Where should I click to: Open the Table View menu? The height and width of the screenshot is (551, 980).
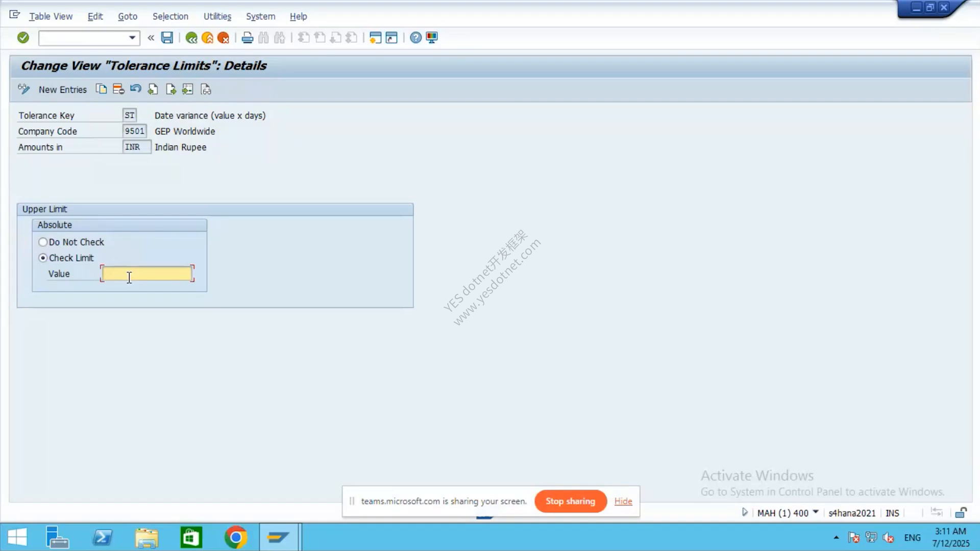click(51, 16)
